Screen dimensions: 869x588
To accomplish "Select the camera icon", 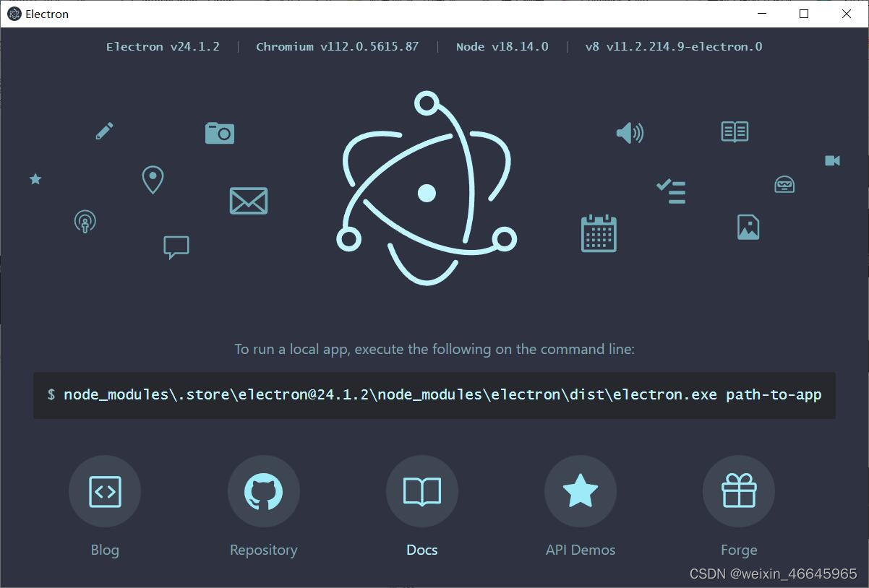I will click(219, 133).
